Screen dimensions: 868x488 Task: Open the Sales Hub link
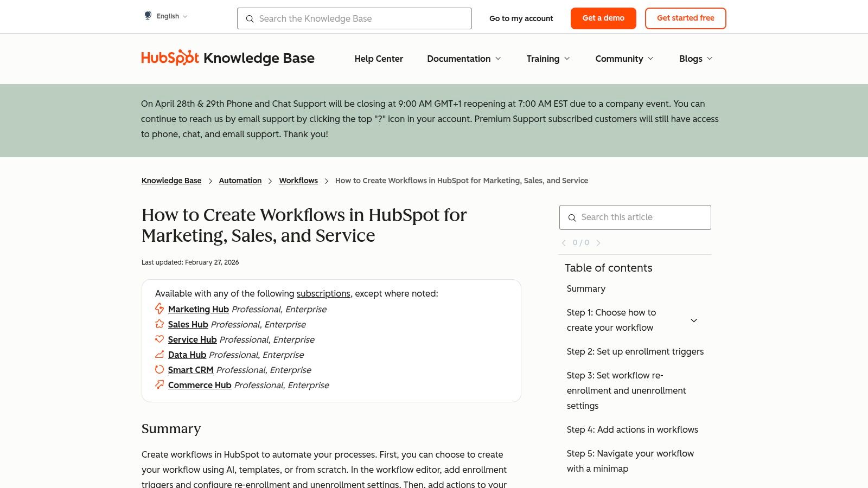coord(188,324)
